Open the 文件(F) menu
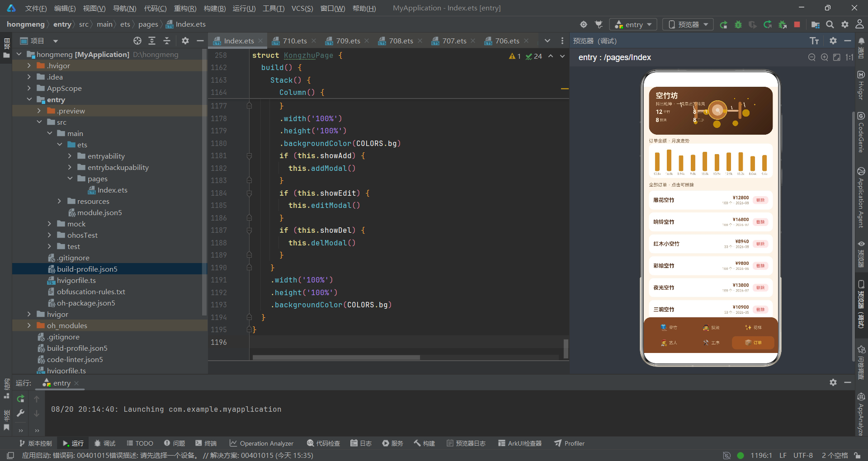The image size is (868, 461). (x=36, y=8)
